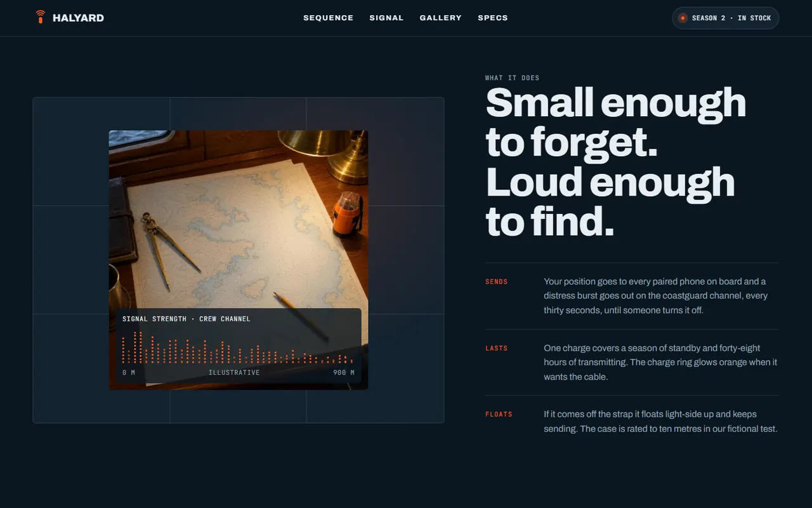The height and width of the screenshot is (508, 812).
Task: Click the '0 M' chart axis label
Action: pyautogui.click(x=129, y=373)
